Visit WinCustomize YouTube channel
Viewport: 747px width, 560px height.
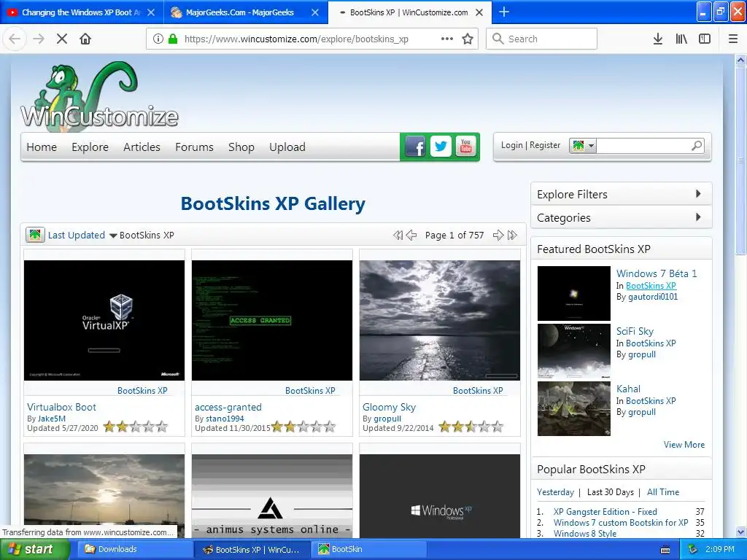coord(465,147)
